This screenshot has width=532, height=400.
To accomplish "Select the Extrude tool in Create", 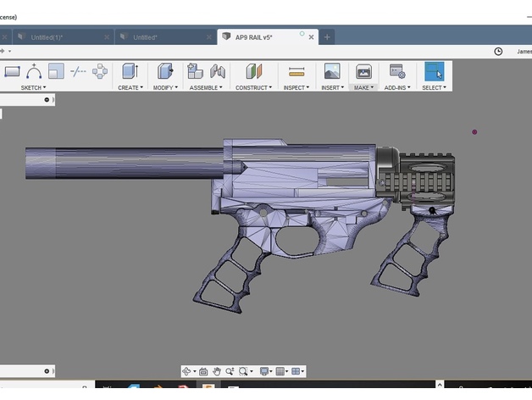I will coord(130,72).
